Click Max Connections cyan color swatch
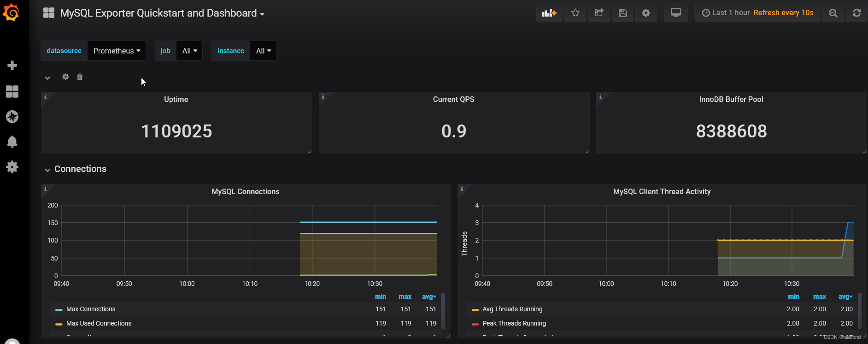 point(59,310)
